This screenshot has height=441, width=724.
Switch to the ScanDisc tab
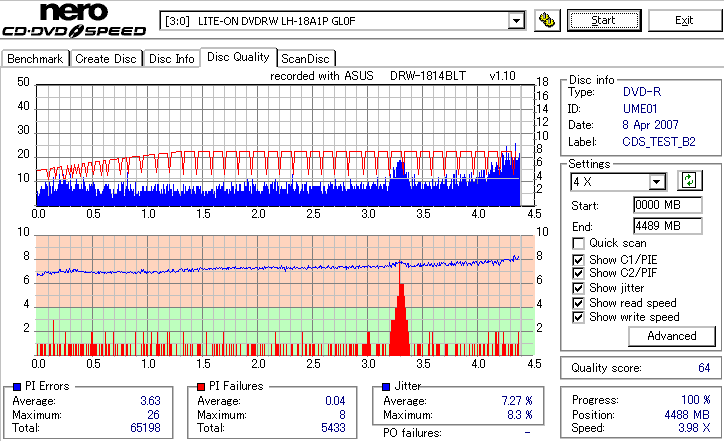coord(305,59)
